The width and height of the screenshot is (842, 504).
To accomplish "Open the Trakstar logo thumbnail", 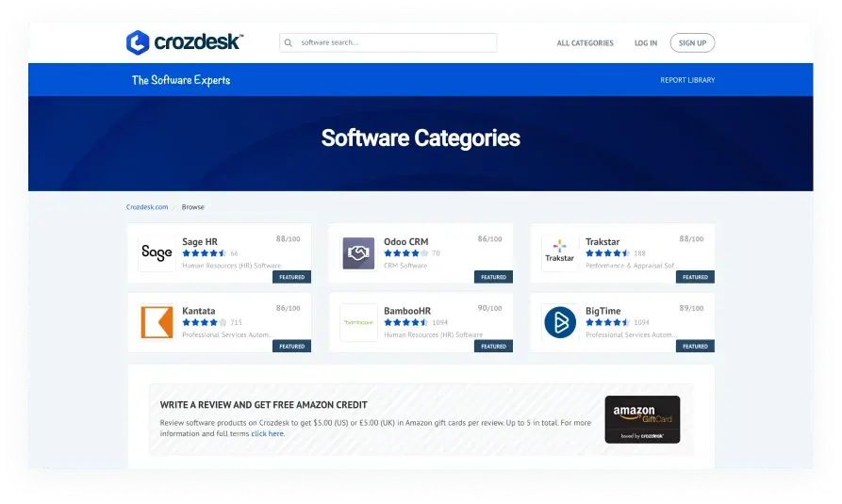I will (559, 252).
